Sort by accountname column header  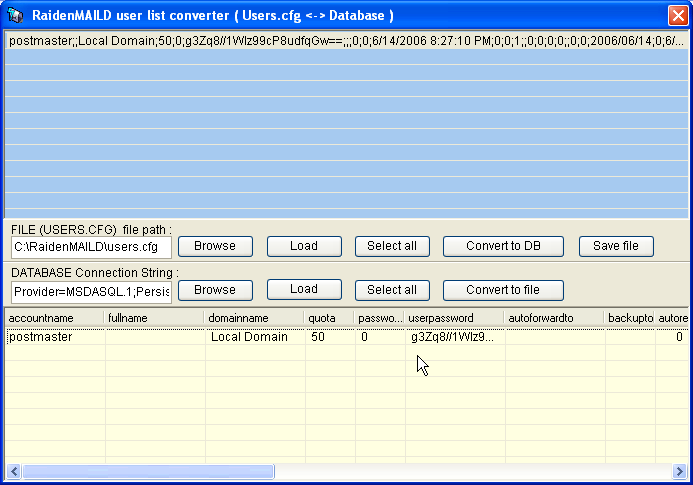click(x=54, y=318)
